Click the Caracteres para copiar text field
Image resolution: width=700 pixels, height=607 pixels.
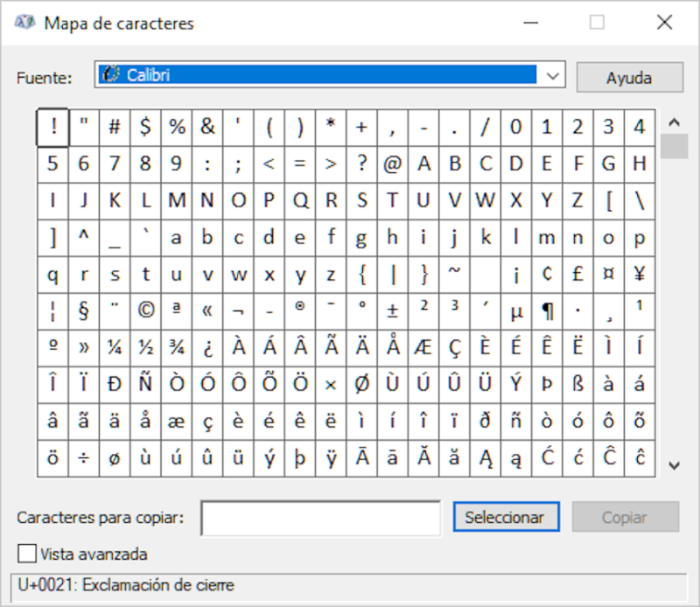[x=320, y=518]
